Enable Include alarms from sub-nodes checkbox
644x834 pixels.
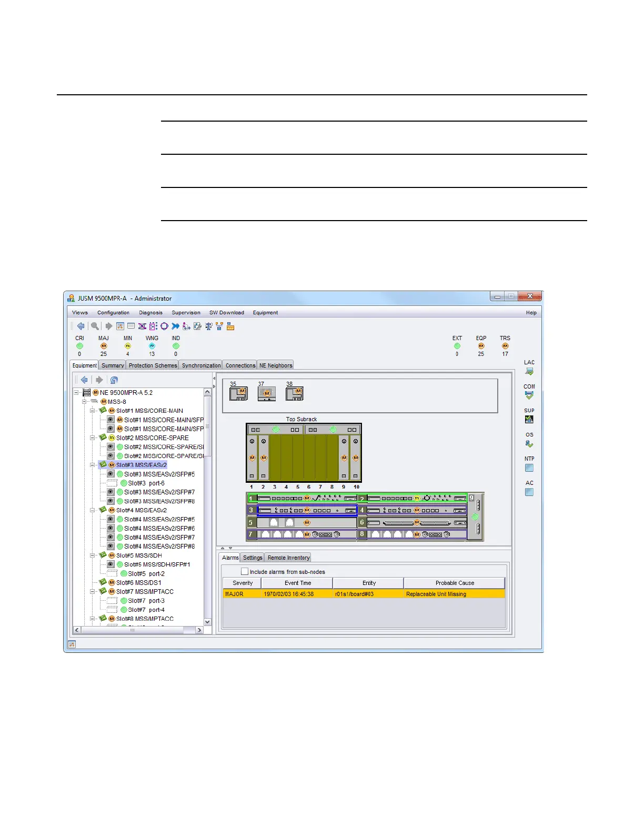click(x=244, y=571)
